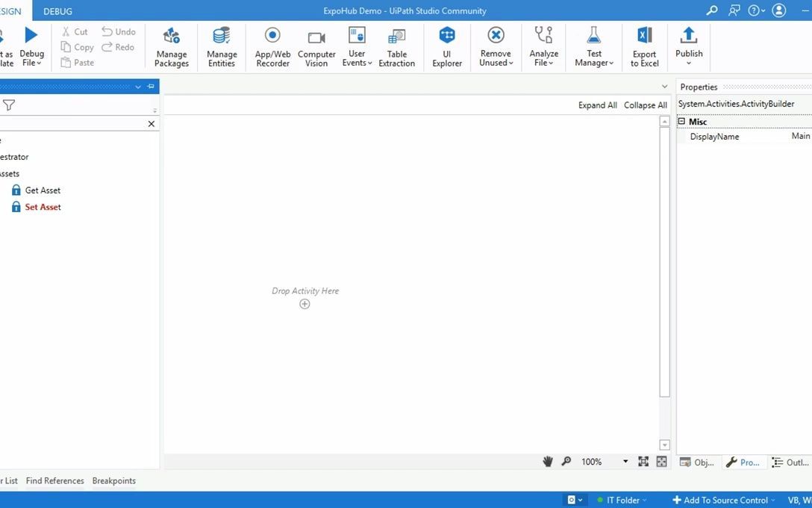Open the zoom percentage dropdown
Image resolution: width=812 pixels, height=508 pixels.
point(625,462)
